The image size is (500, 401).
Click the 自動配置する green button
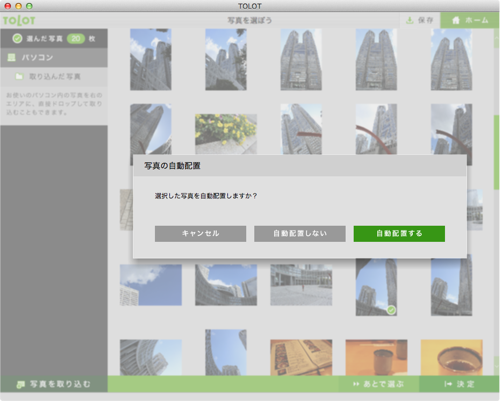click(399, 234)
